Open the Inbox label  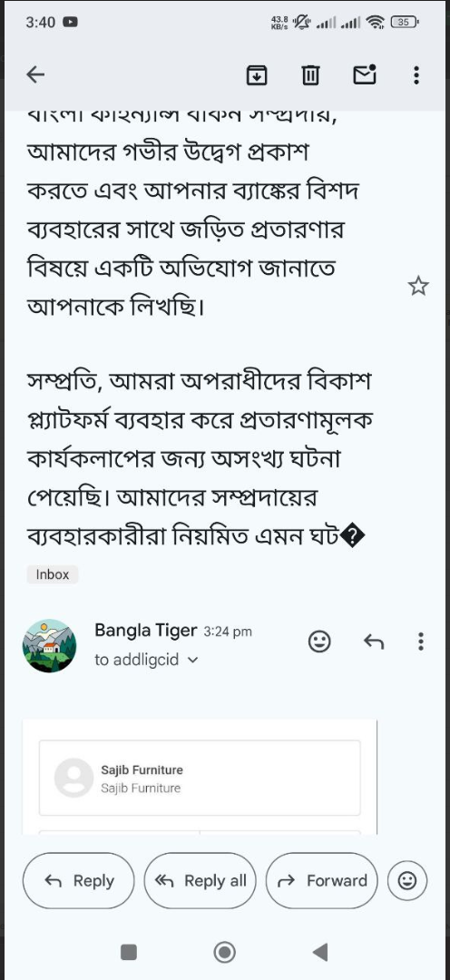[x=53, y=574]
